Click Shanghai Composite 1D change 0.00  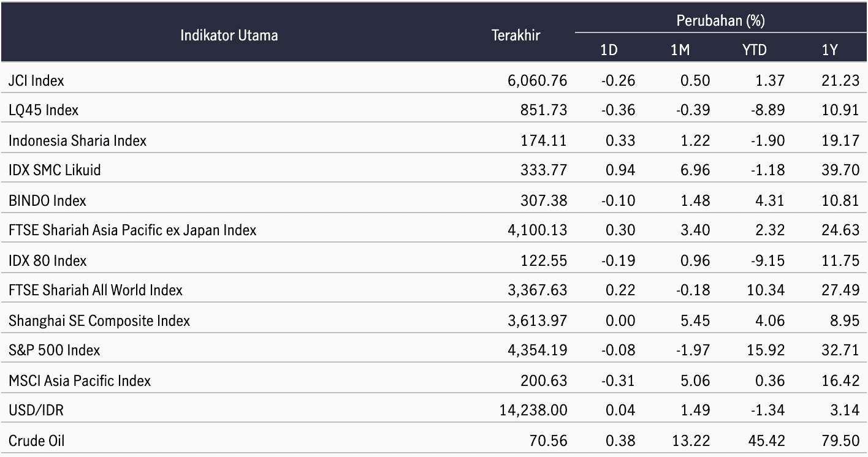click(x=620, y=320)
